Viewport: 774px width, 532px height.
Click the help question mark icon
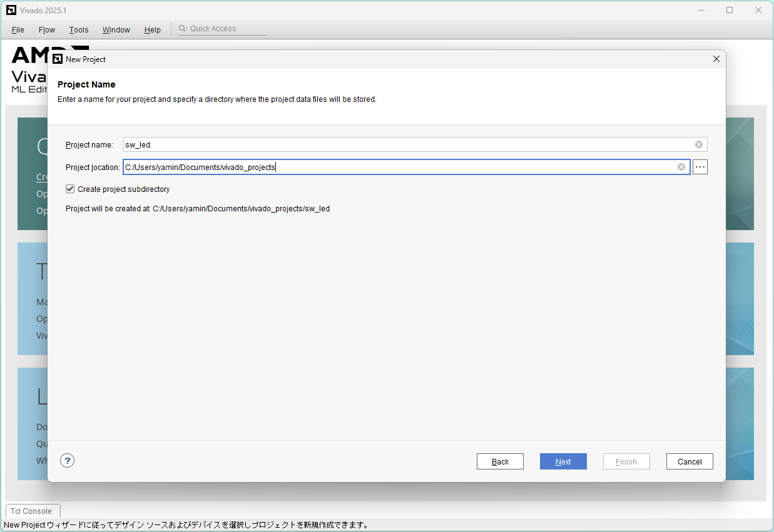(x=68, y=461)
